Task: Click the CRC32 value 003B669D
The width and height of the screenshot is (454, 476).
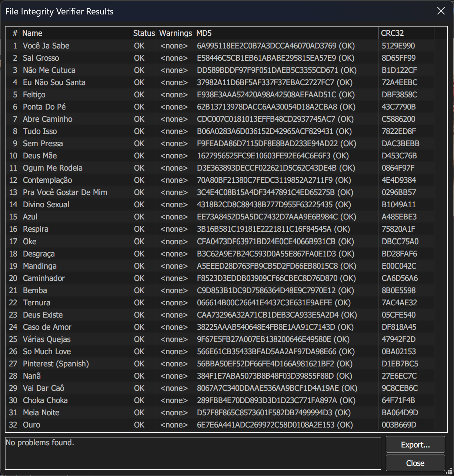Action: 399,425
